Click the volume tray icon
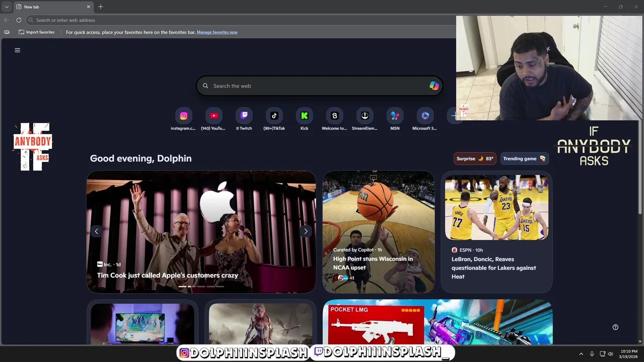This screenshot has height=362, width=644. pos(611,354)
